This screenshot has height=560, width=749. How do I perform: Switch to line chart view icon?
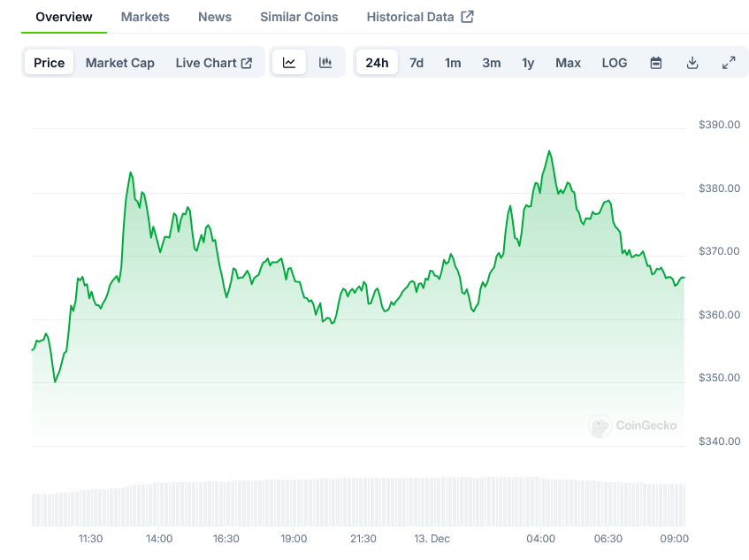click(x=289, y=63)
